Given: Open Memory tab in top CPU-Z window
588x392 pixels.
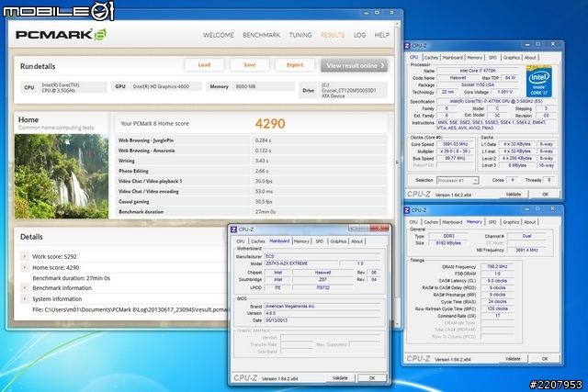Looking at the screenshot, I should pos(475,57).
